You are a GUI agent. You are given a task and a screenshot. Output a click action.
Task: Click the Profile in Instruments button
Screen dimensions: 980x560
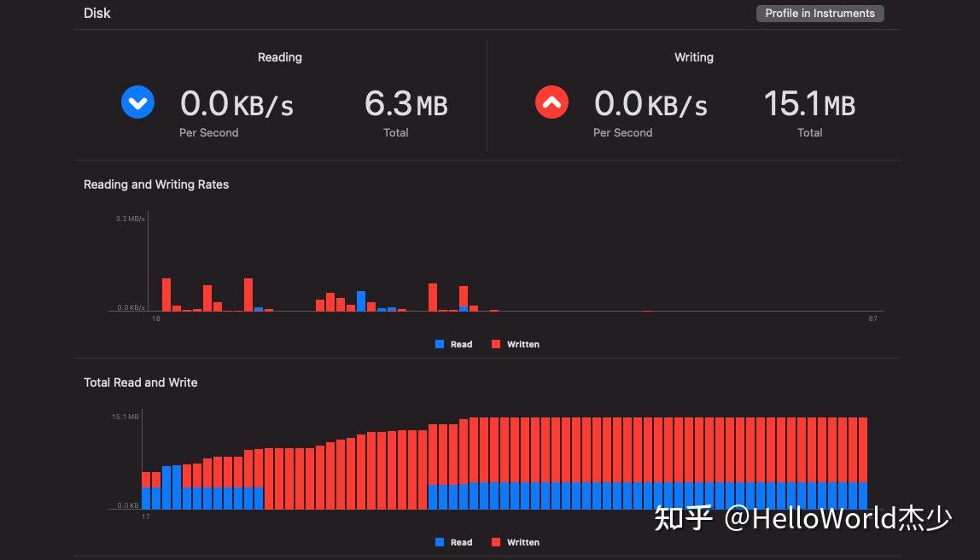click(x=820, y=13)
